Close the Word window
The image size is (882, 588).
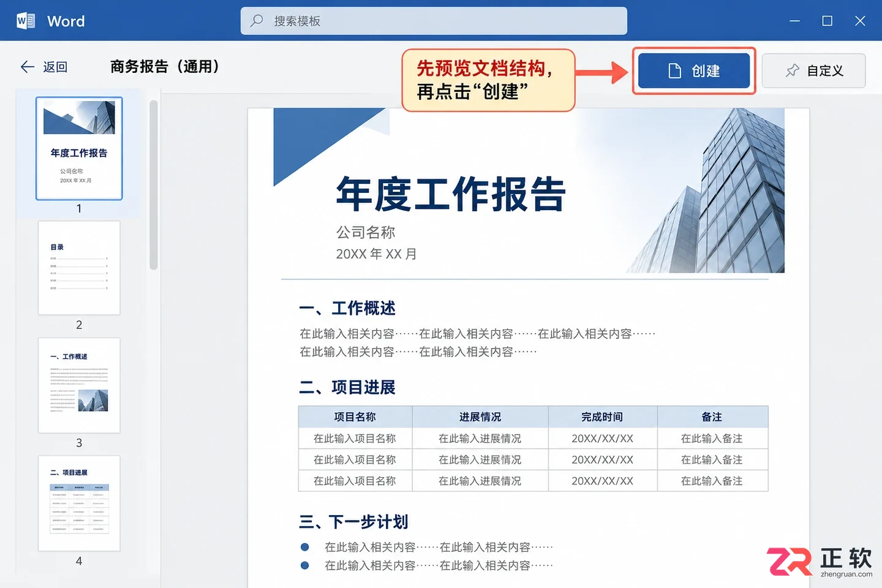coord(860,21)
